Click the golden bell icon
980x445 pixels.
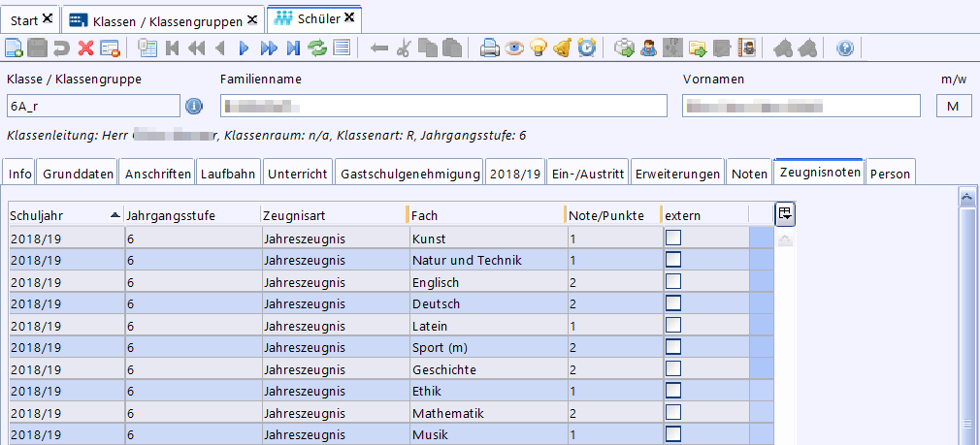click(563, 48)
